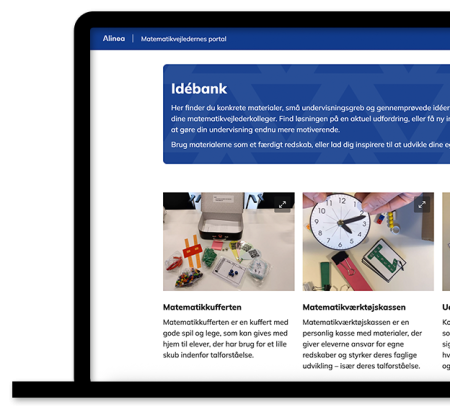
Task: Expand the Matematikkufferten image
Action: [x=282, y=205]
